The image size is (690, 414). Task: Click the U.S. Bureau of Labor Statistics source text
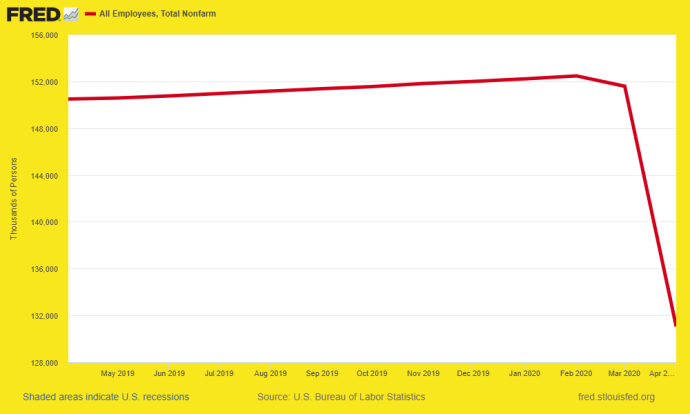[341, 397]
